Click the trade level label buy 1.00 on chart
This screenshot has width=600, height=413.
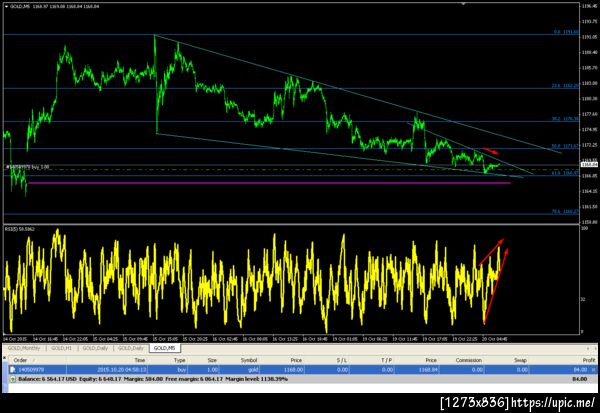click(x=27, y=167)
